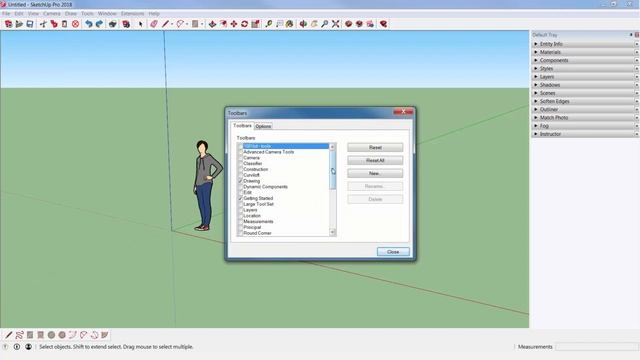The height and width of the screenshot is (360, 640).
Task: Toggle the Drawing toolbar checkbox
Action: (240, 181)
